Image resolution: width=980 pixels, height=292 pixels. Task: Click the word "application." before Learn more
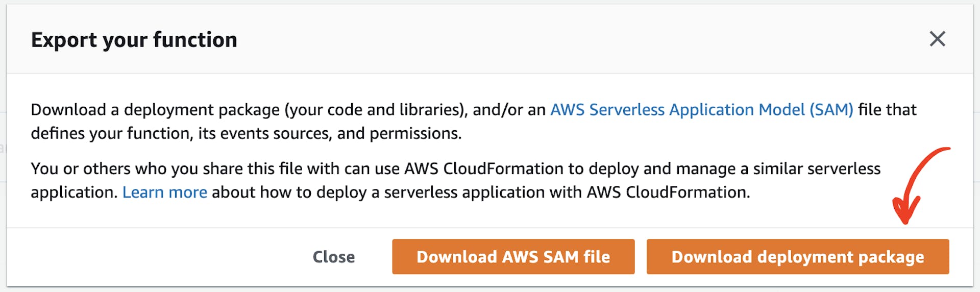pos(74,192)
